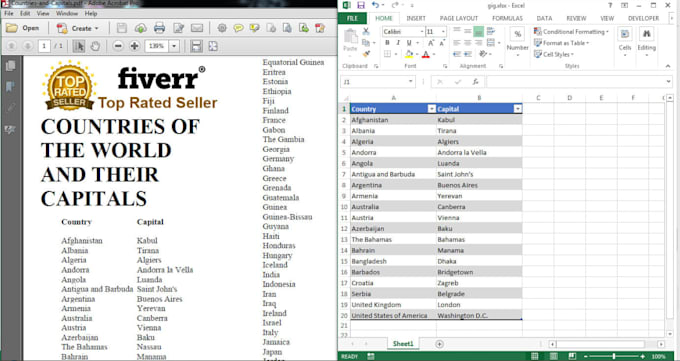Open the bookmarks panel in Acrobat sidebar
The width and height of the screenshot is (680, 361).
(10, 87)
